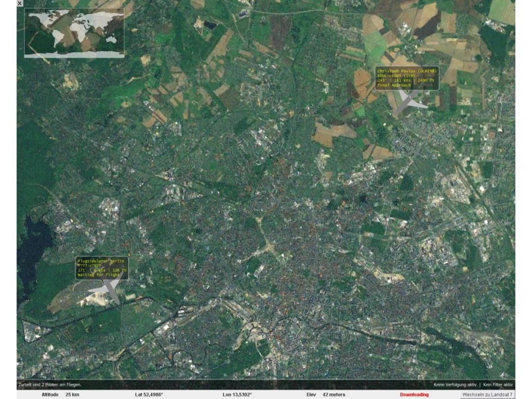Image resolution: width=532 pixels, height=399 pixels.
Task: Click the red Downloading status indicator
Action: pyautogui.click(x=414, y=395)
